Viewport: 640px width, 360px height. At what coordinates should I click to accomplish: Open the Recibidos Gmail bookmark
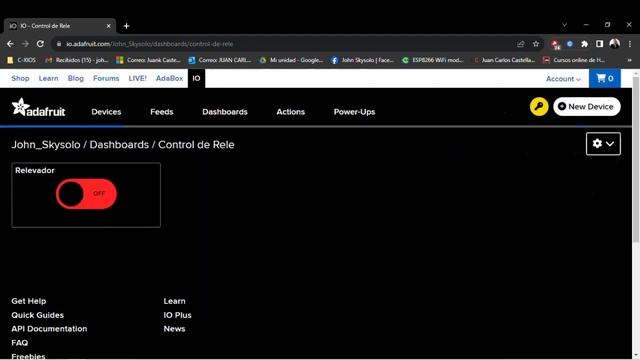77,60
